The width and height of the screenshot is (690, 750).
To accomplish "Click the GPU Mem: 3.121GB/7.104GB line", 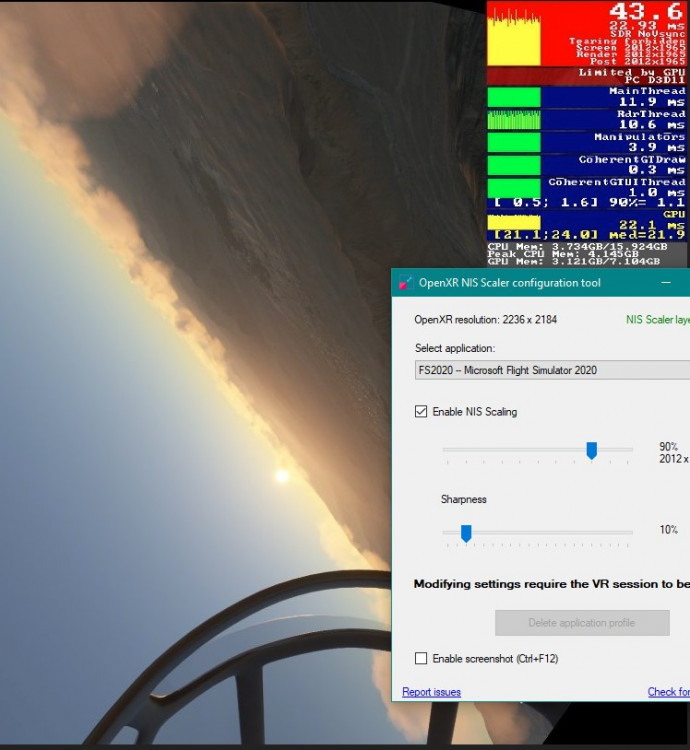I will click(x=573, y=262).
